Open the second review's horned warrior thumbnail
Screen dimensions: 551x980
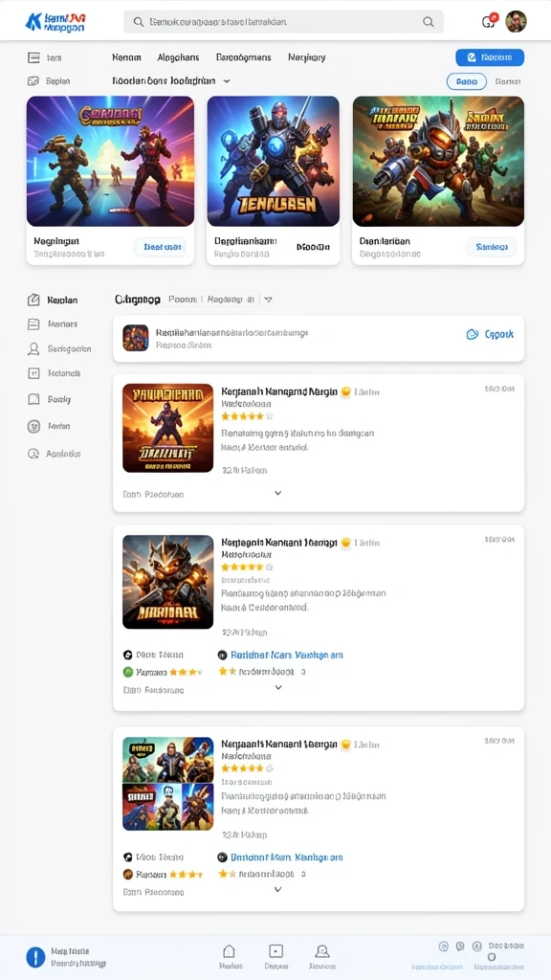pyautogui.click(x=168, y=582)
